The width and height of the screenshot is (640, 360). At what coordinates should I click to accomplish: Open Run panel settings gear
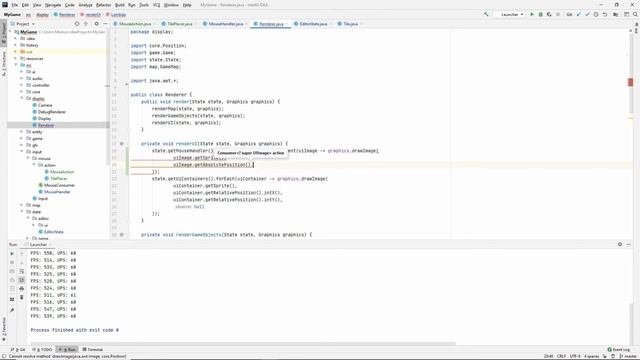620,244
